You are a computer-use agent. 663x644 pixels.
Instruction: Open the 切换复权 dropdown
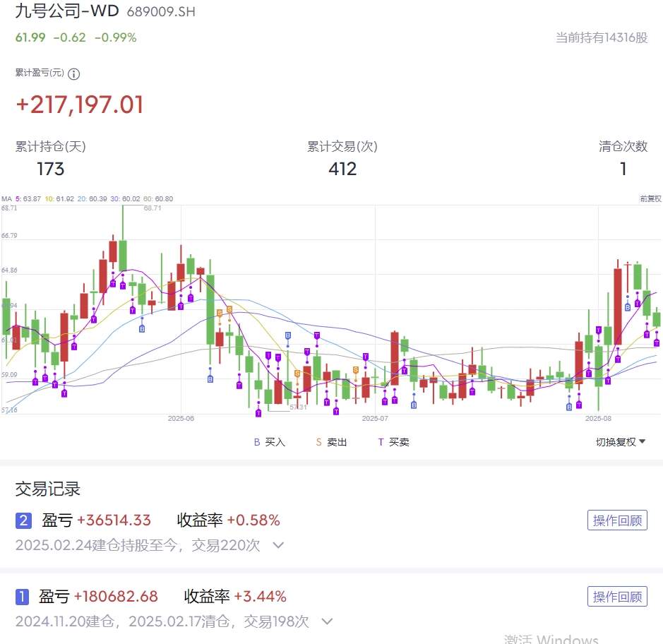pyautogui.click(x=621, y=442)
